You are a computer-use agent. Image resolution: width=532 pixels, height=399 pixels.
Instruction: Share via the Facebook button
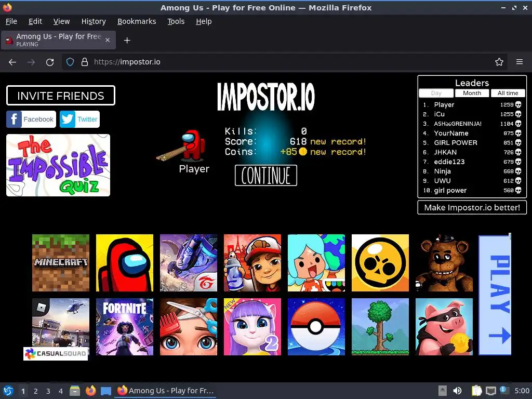(31, 119)
